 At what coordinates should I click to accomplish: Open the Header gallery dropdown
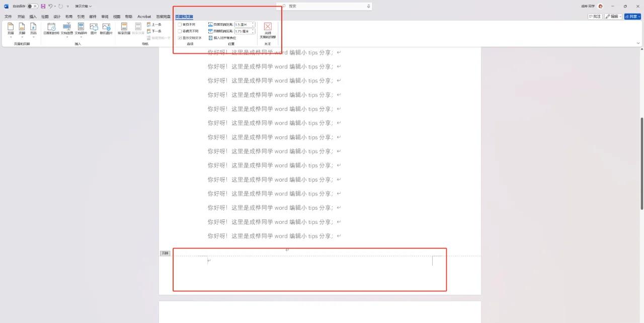click(x=12, y=37)
